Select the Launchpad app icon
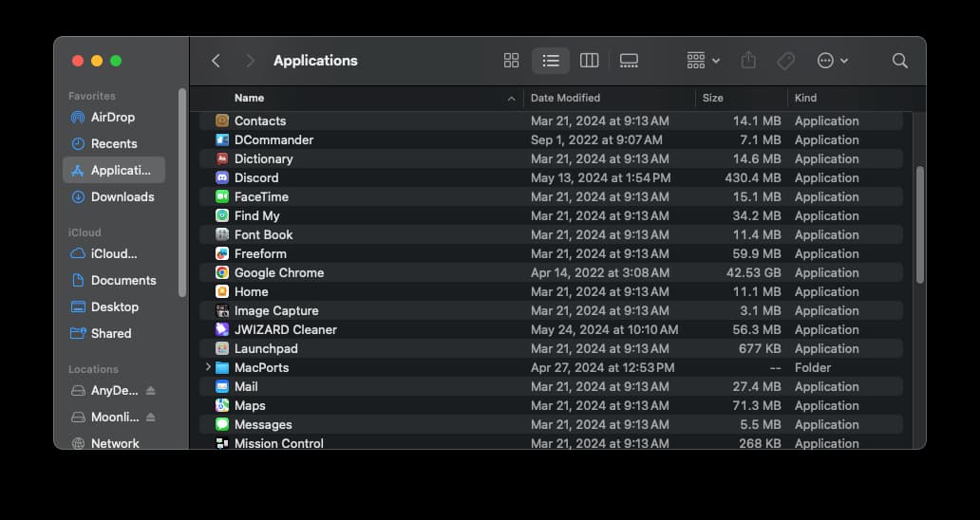This screenshot has width=980, height=520. [222, 348]
